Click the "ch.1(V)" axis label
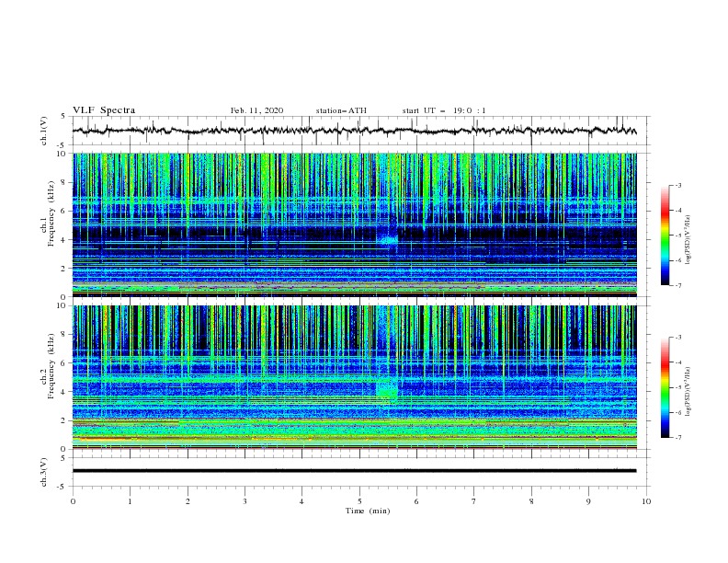The height and width of the screenshot is (563, 728). 44,131
